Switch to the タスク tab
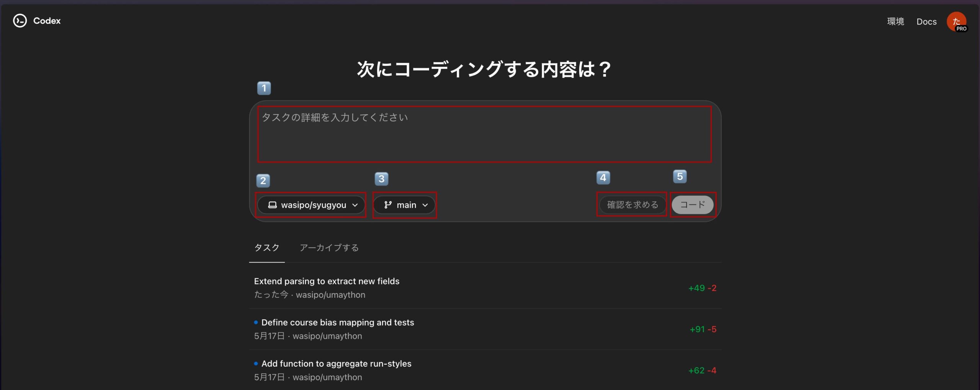980x390 pixels. tap(267, 248)
